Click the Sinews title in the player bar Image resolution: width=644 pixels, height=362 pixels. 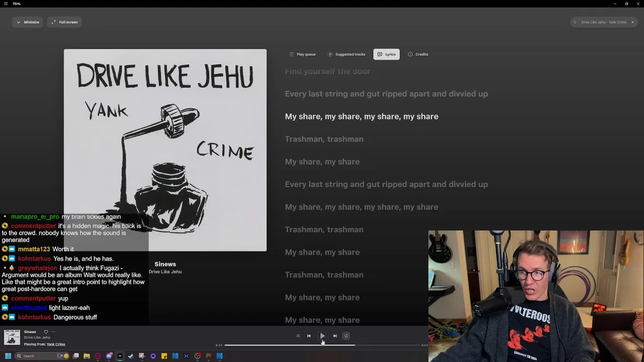[x=30, y=332]
